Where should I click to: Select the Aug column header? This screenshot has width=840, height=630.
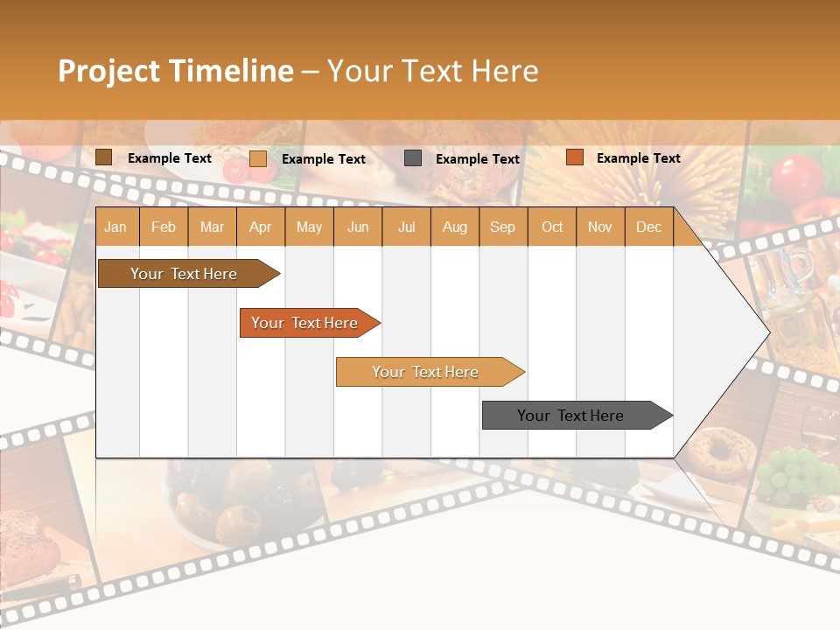455,227
